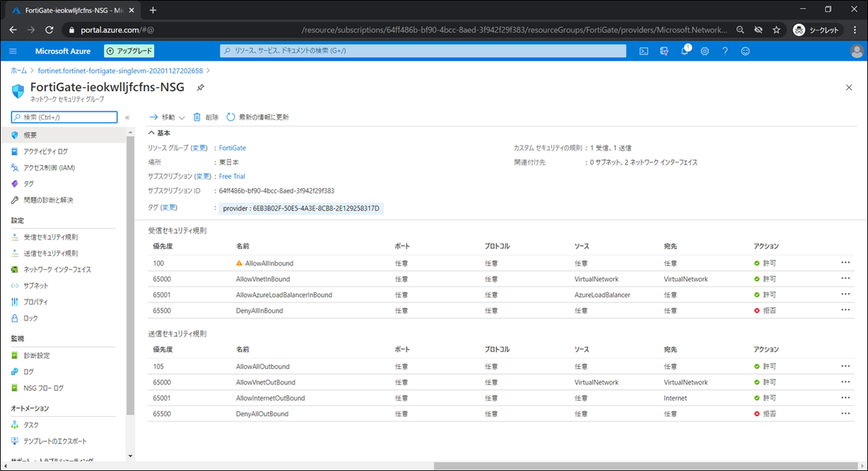Open the AllowAzureLoadBalancerInBound rule
This screenshot has height=471, width=868.
[x=284, y=295]
